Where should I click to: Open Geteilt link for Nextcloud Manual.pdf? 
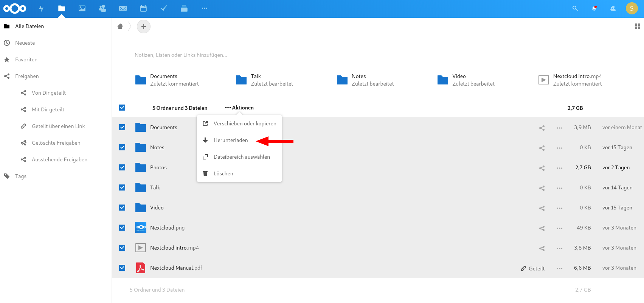(533, 269)
